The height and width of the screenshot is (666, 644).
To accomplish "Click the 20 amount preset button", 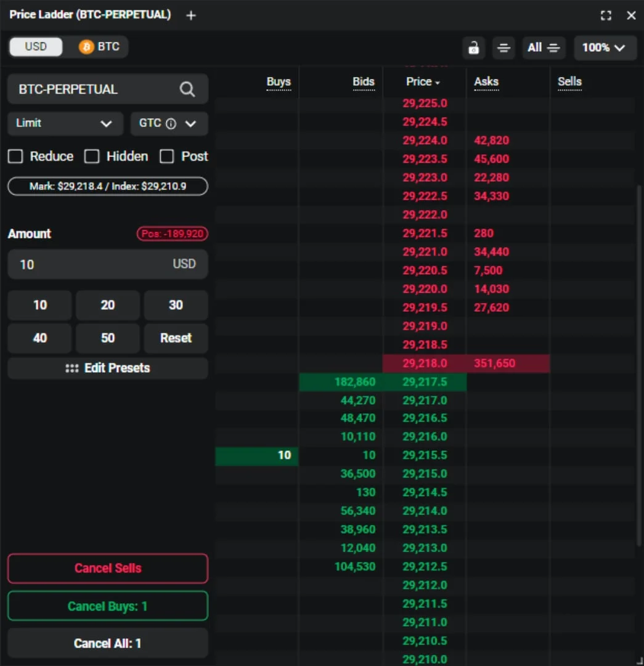I will [x=108, y=305].
